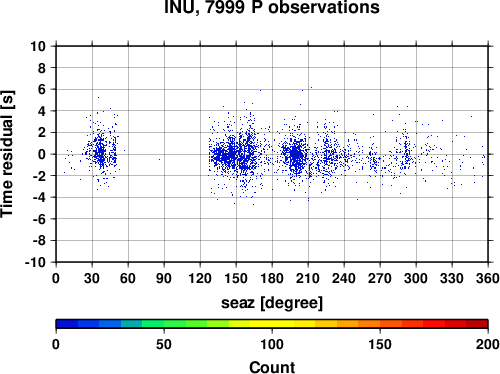Click the colorbar tick label 100
500x374 pixels.
(272, 344)
